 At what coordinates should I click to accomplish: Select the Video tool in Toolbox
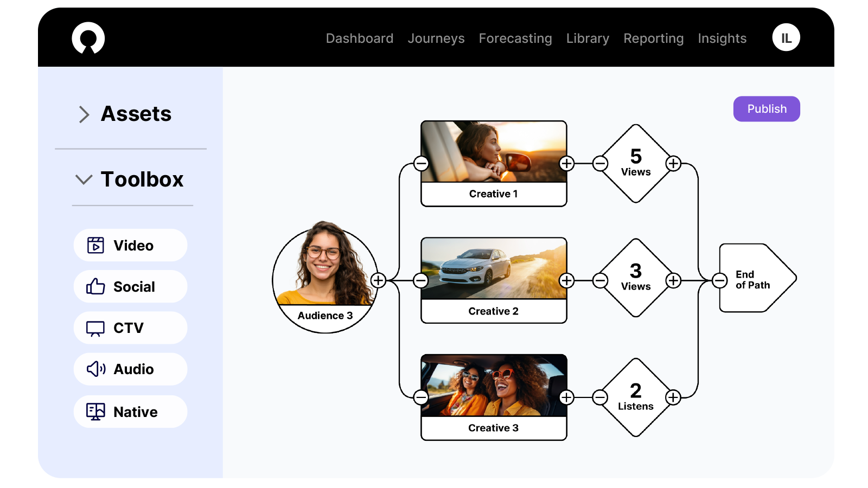coord(130,245)
